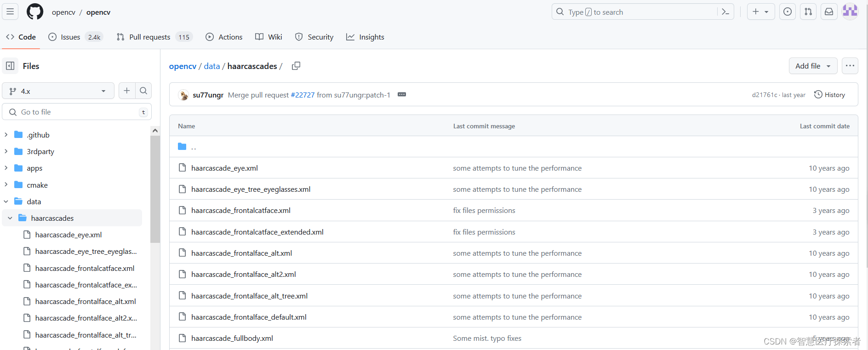Open haarcascade_frontalface_default.xml file

[249, 317]
